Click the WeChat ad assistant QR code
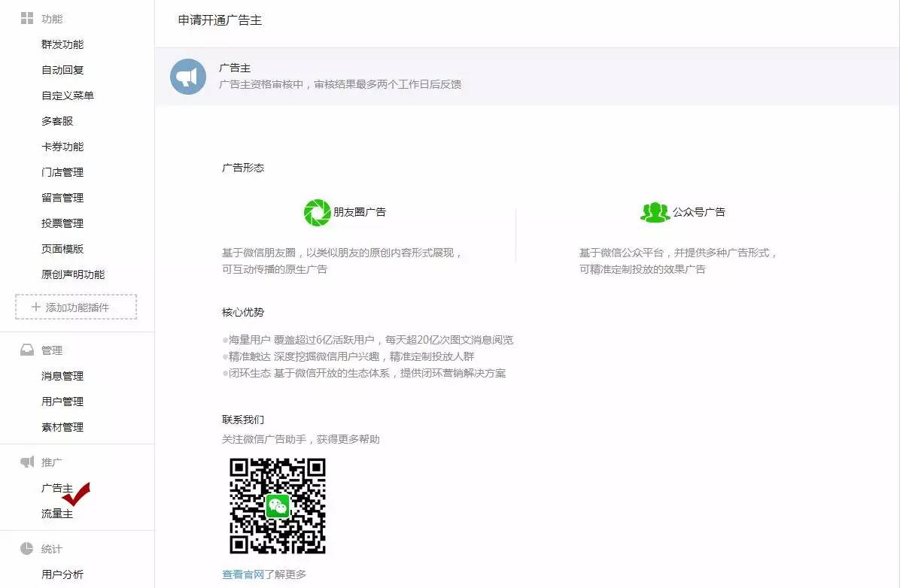The width and height of the screenshot is (900, 588). 277,506
